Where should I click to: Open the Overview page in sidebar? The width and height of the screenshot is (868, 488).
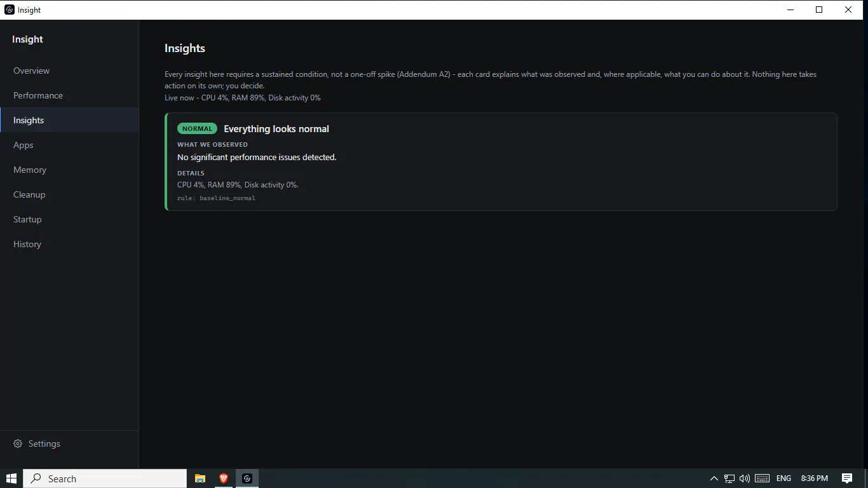[x=69, y=71]
